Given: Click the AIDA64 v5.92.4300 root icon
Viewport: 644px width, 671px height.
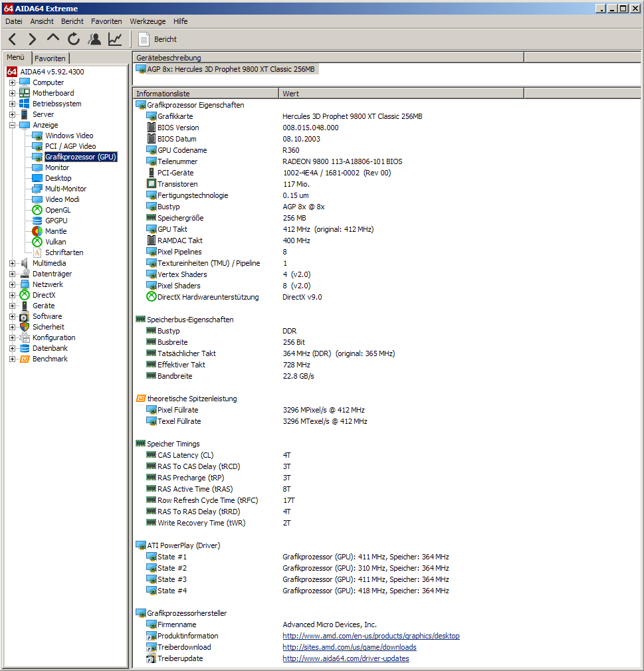Looking at the screenshot, I should tap(11, 72).
